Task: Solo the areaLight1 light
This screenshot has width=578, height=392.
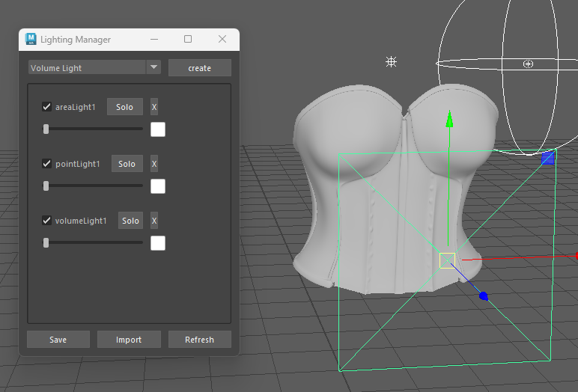Action: (124, 107)
